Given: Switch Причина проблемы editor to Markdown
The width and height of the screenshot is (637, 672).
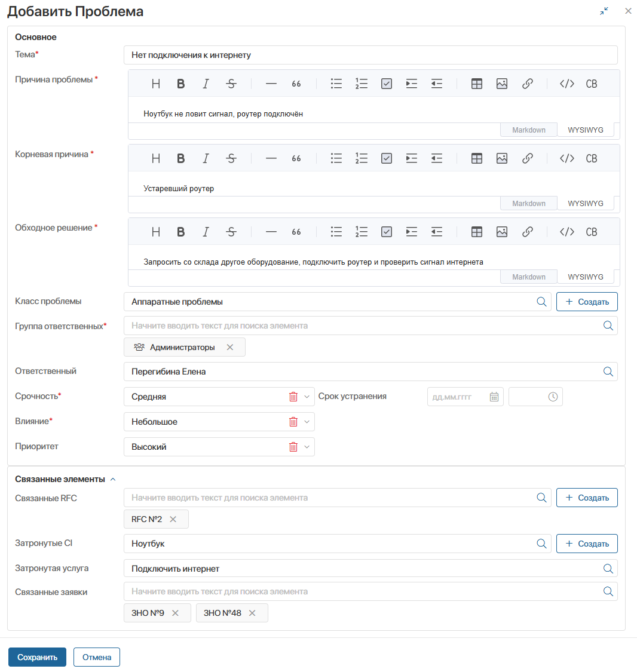Looking at the screenshot, I should click(x=529, y=130).
